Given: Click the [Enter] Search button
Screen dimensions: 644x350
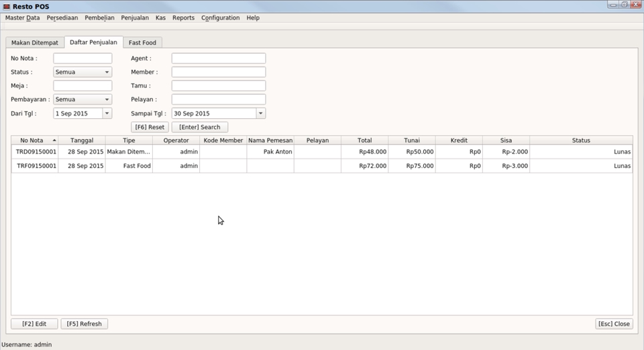Looking at the screenshot, I should click(200, 127).
